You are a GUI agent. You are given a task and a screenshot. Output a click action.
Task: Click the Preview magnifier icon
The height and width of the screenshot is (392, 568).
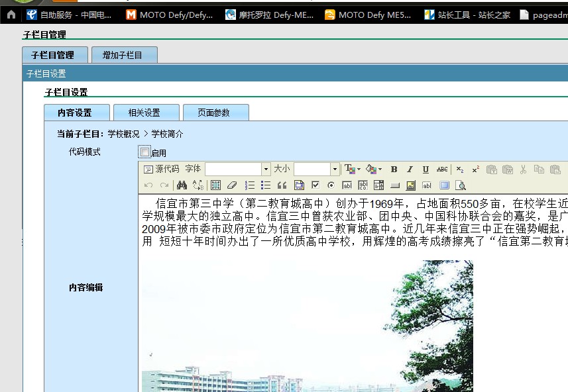pos(461,185)
